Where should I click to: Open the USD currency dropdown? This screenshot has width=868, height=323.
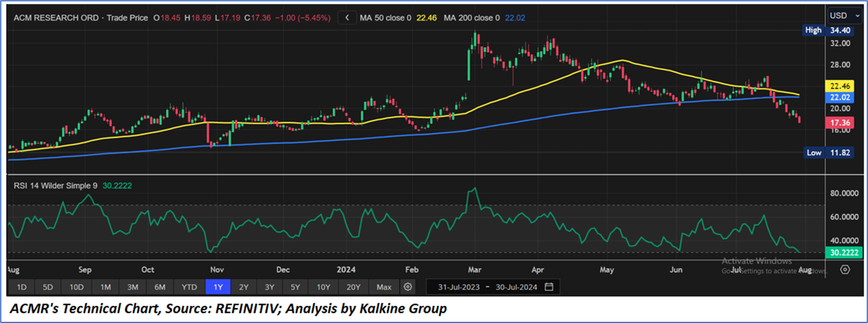click(844, 15)
